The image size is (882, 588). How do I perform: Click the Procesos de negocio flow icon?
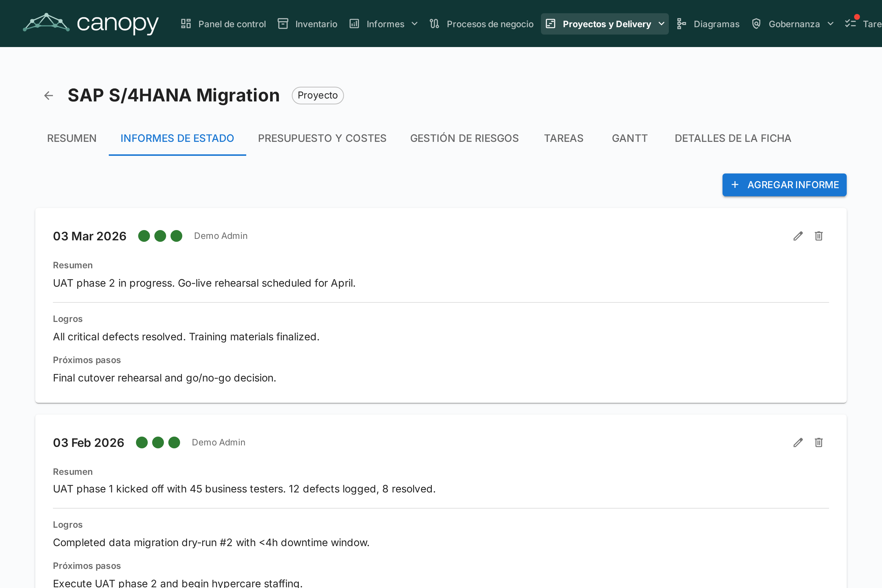click(x=434, y=24)
